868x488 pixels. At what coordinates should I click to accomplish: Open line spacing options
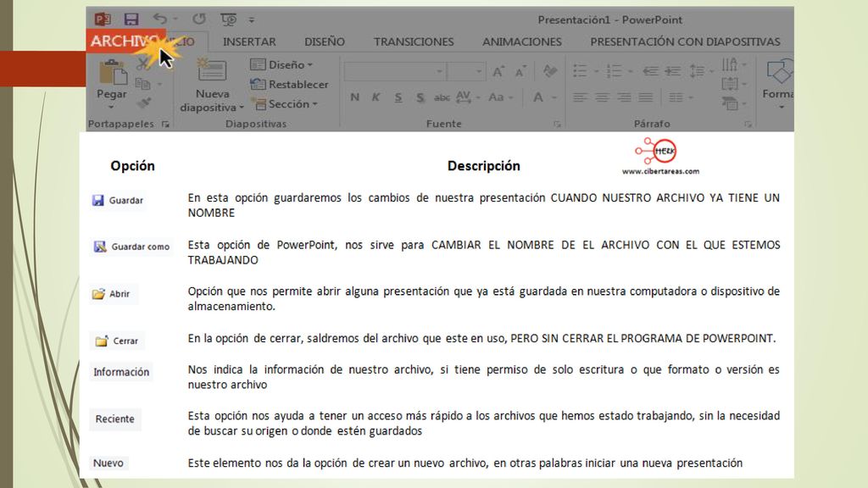pyautogui.click(x=697, y=71)
